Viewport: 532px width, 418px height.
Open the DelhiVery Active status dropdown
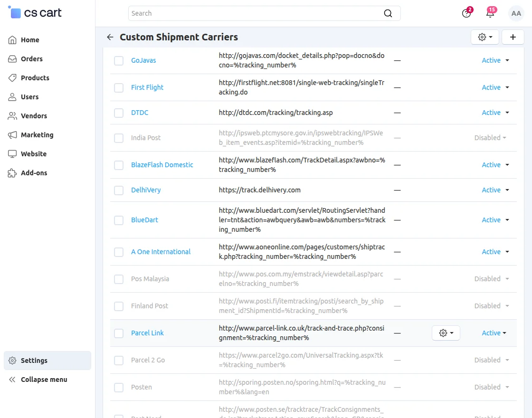(495, 190)
